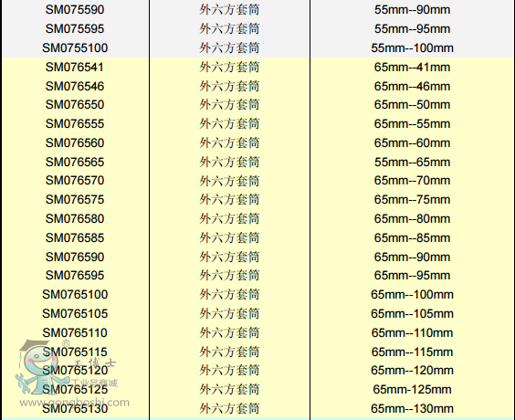
Task: Select the 65mm-125mm specification
Action: coord(412,390)
